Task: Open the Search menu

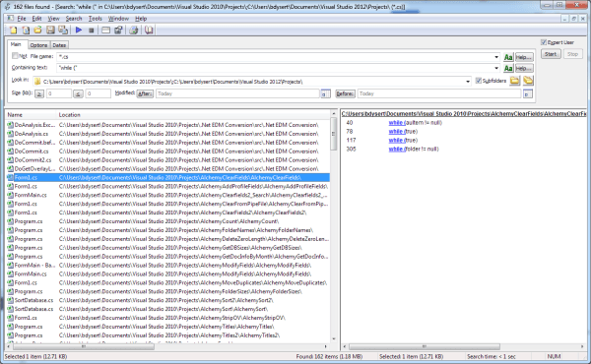Action: click(x=74, y=19)
